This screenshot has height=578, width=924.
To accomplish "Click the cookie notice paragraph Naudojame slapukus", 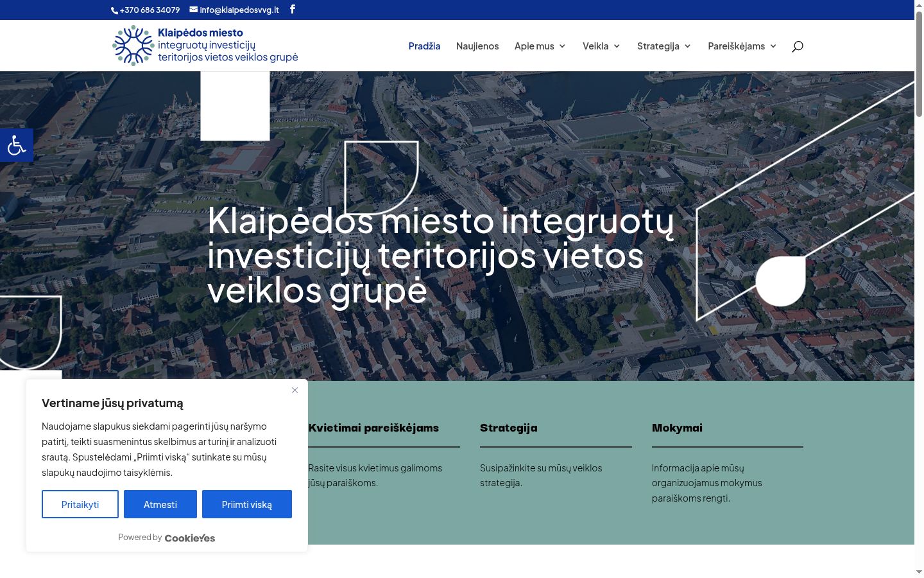I will (159, 450).
